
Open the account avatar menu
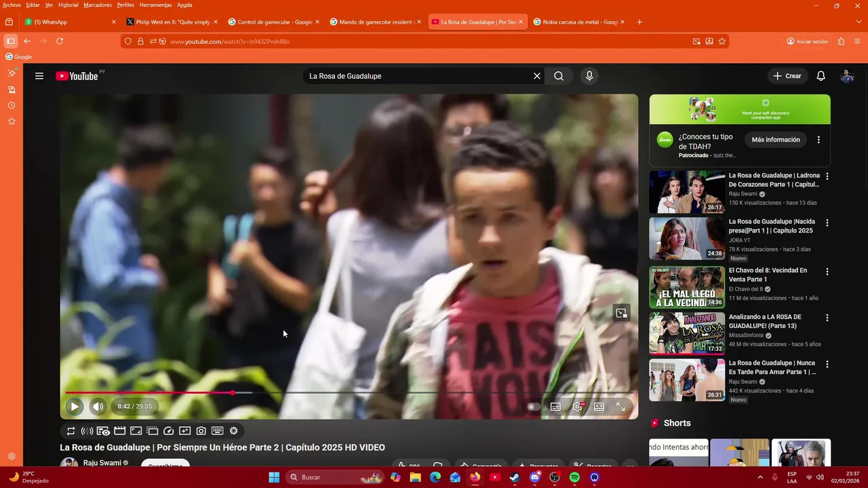[x=847, y=76]
